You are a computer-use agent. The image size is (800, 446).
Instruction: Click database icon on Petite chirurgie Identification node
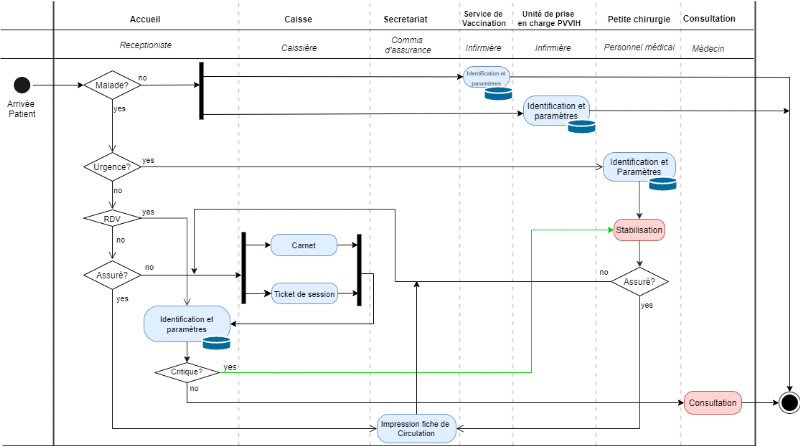(x=662, y=184)
